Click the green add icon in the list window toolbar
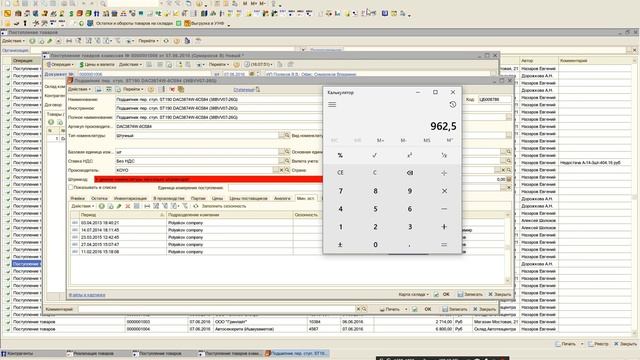Image resolution: width=640 pixels, height=360 pixels. (32, 41)
